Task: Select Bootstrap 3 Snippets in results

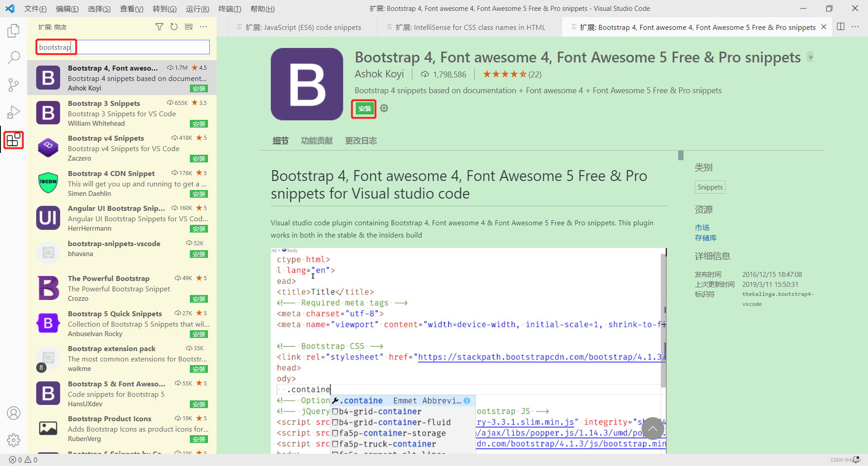Action: click(x=122, y=113)
